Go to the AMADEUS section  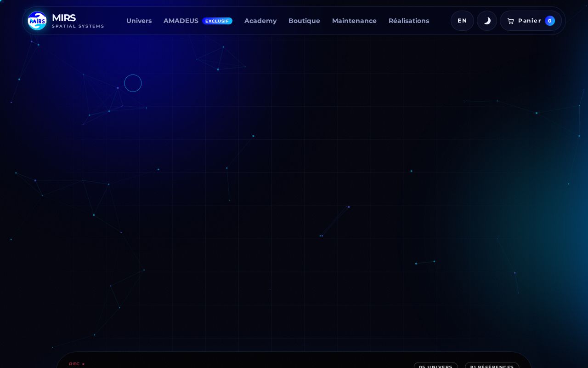click(x=181, y=21)
